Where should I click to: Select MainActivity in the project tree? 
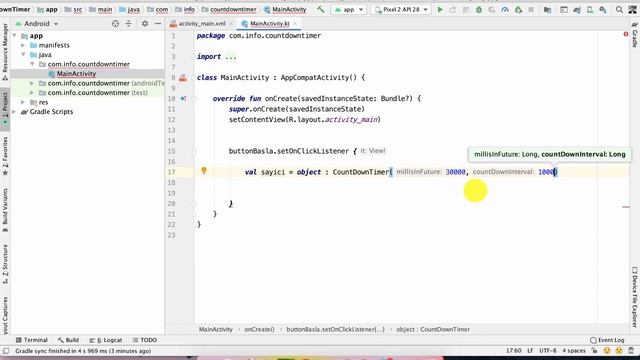click(76, 74)
